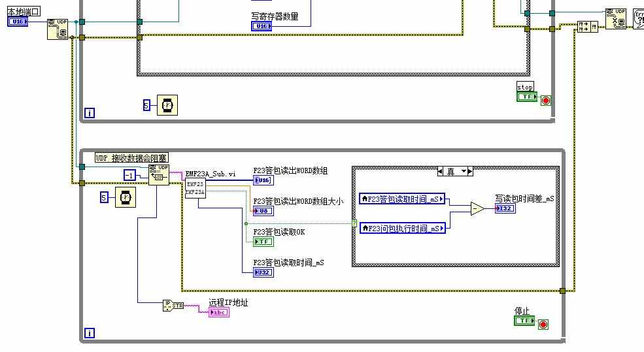The image size is (644, 352).
Task: Select the 写读包时间差_mS I32 indicator
Action: click(x=505, y=208)
